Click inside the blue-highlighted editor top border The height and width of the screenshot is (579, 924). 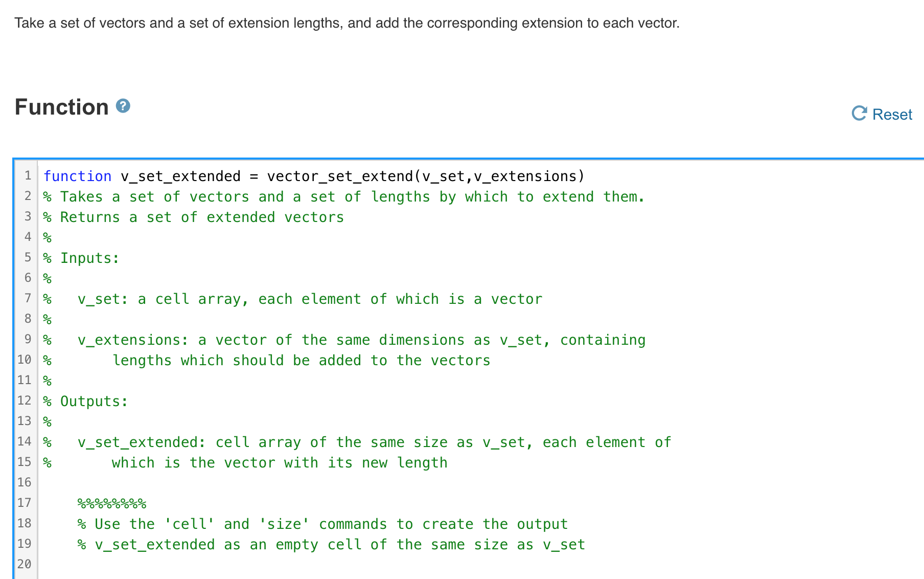[x=460, y=160]
